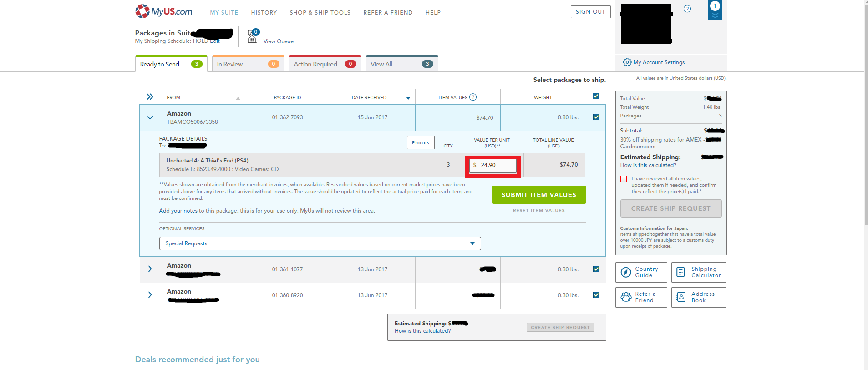868x370 pixels.
Task: Click the Uncharted 4 item name
Action: tap(207, 161)
